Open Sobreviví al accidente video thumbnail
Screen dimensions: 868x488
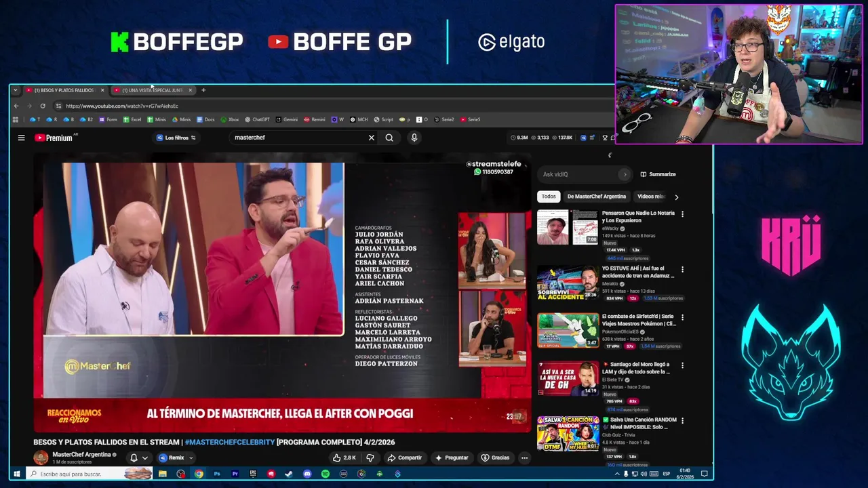pyautogui.click(x=568, y=283)
